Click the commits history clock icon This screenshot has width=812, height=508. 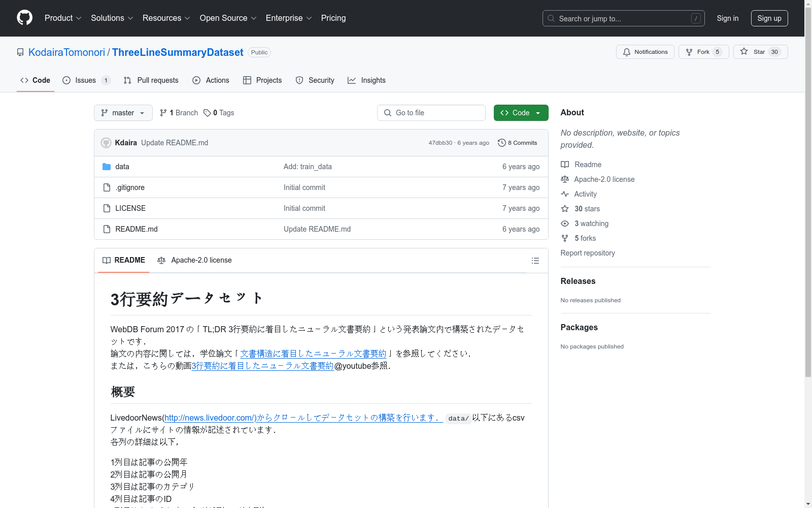[502, 143]
